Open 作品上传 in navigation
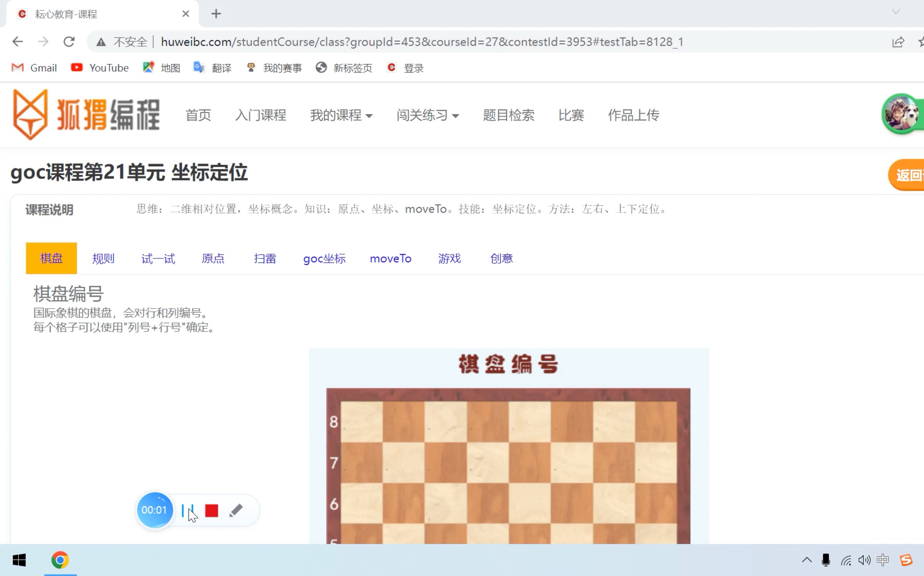Viewport: 924px width, 576px height. click(x=633, y=115)
